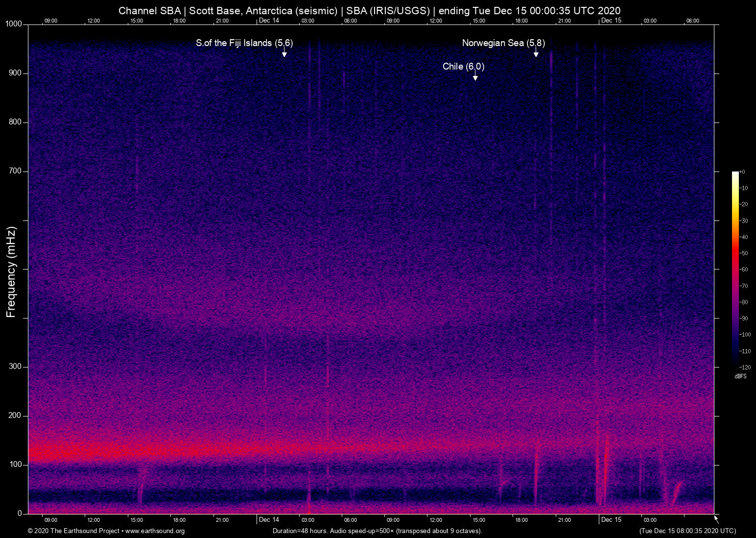Viewport: 756px width, 538px height.
Task: Click the arrow marker under Norwegian Sea label
Action: pyautogui.click(x=536, y=54)
